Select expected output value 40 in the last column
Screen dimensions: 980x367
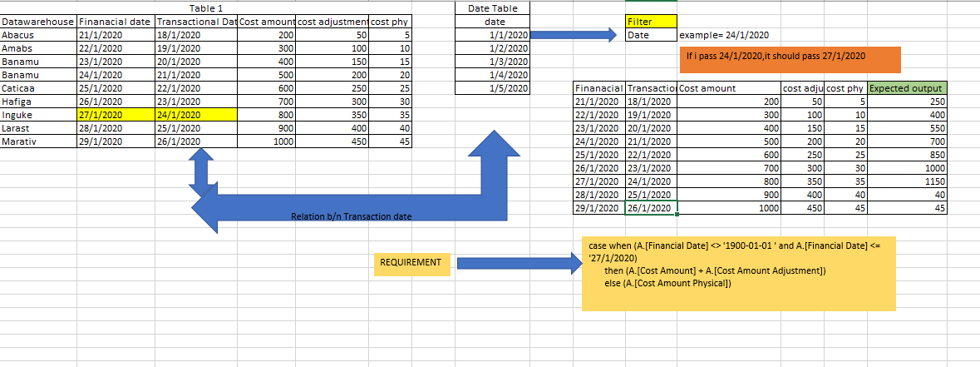tap(908, 195)
